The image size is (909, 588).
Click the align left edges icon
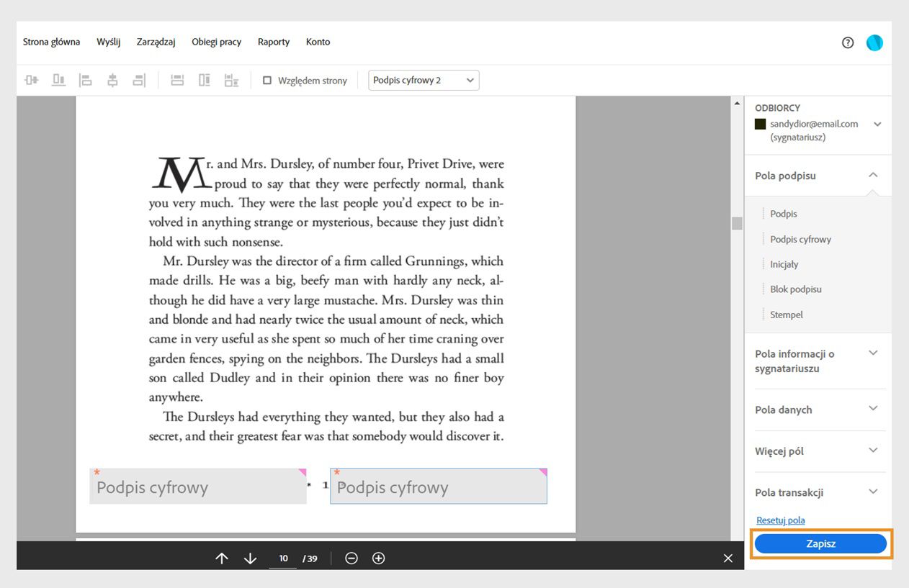85,81
